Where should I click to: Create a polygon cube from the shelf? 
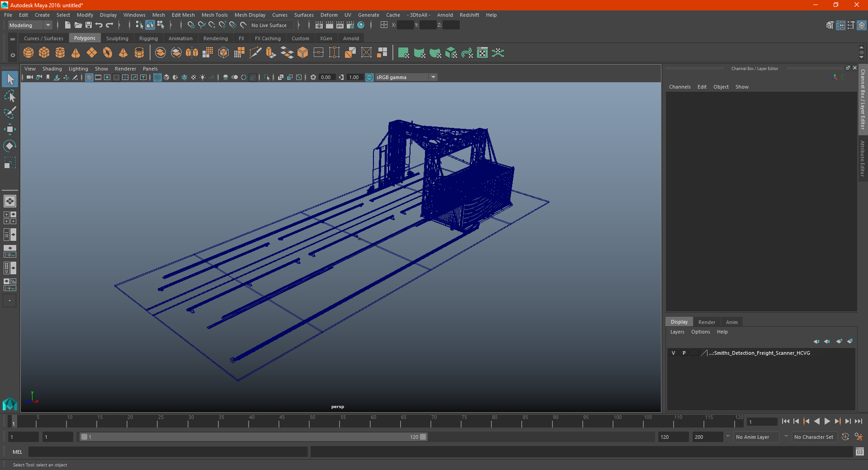44,53
